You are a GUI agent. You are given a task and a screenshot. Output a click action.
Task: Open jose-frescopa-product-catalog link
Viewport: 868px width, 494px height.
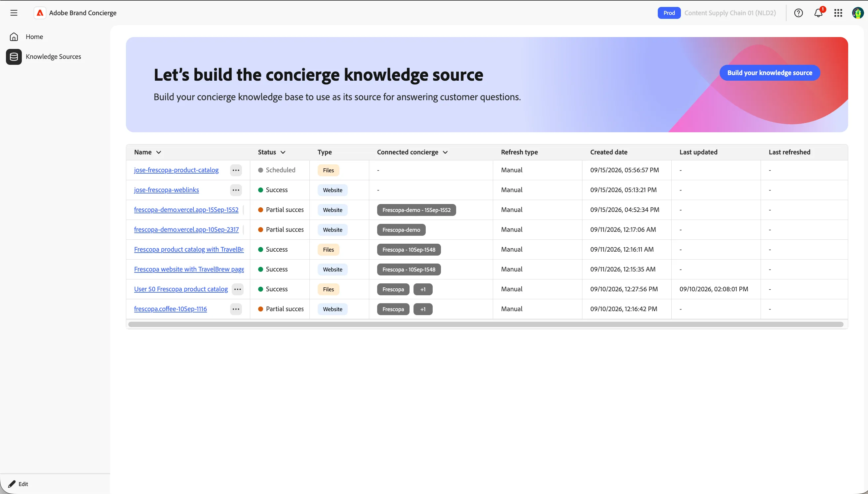pyautogui.click(x=176, y=170)
